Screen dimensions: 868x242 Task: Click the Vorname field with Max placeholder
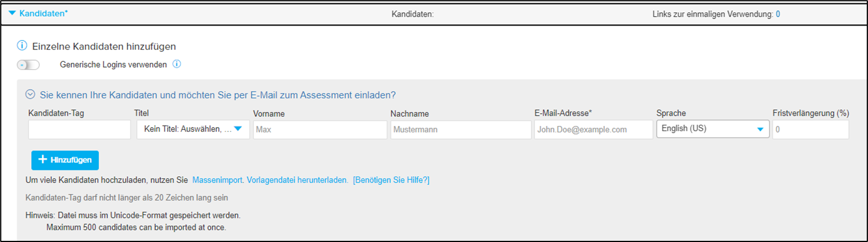(x=320, y=130)
